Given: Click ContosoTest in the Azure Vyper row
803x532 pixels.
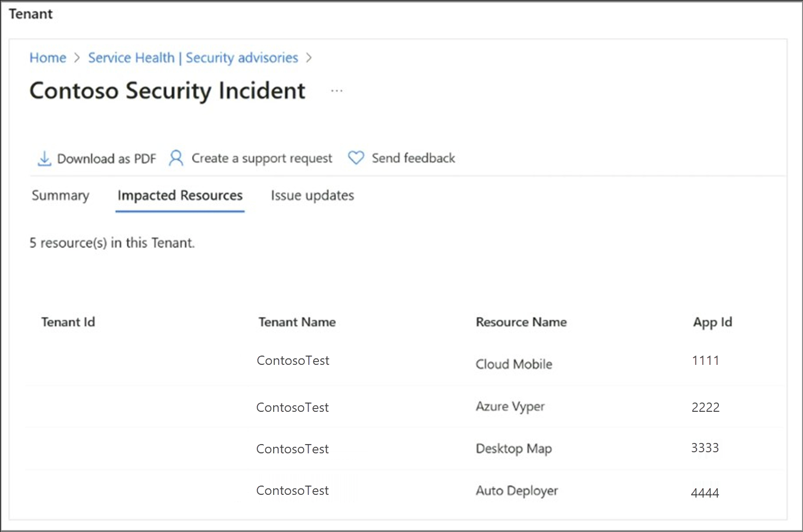Looking at the screenshot, I should click(x=293, y=407).
